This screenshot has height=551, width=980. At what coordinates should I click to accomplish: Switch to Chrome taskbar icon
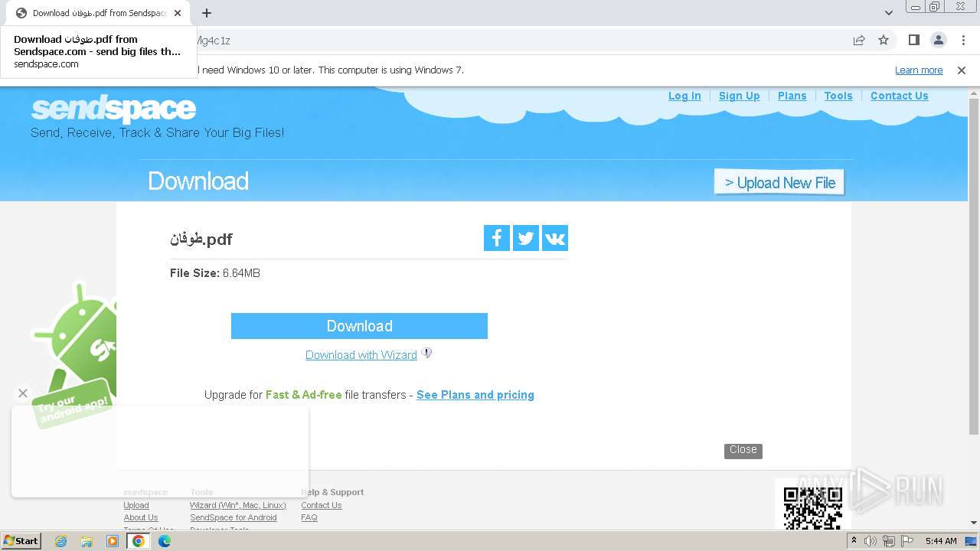pyautogui.click(x=139, y=541)
